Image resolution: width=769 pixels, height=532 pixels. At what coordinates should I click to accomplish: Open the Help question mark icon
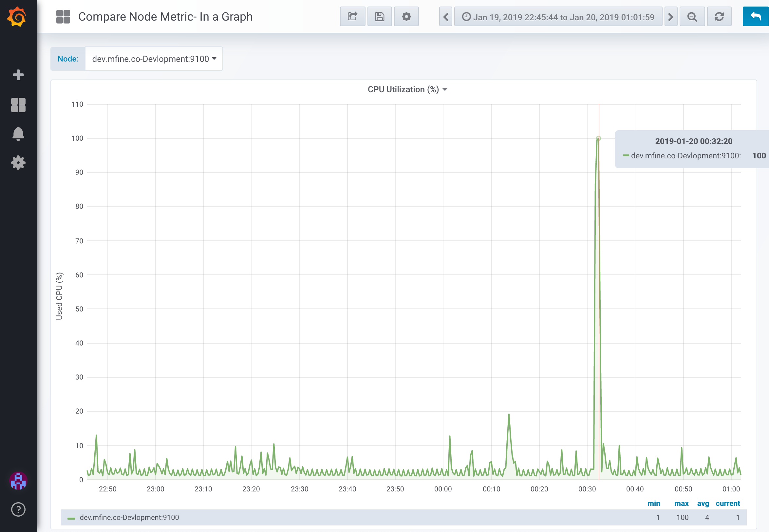coord(18,509)
